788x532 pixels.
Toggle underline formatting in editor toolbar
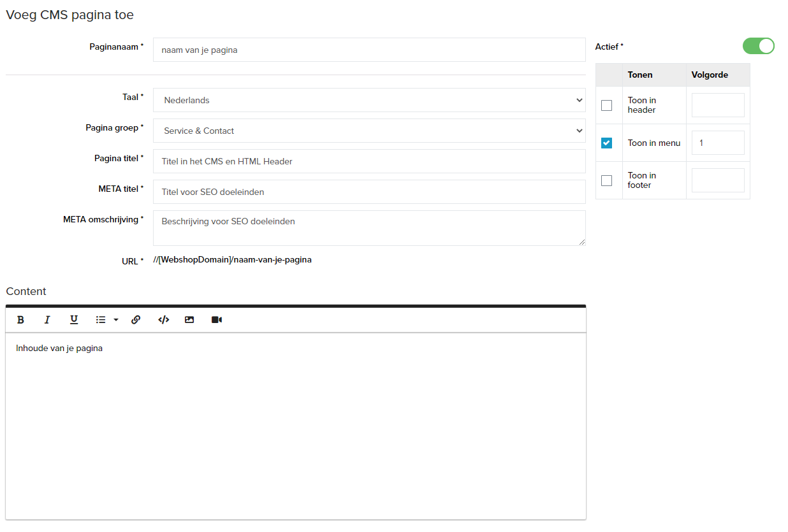point(74,320)
